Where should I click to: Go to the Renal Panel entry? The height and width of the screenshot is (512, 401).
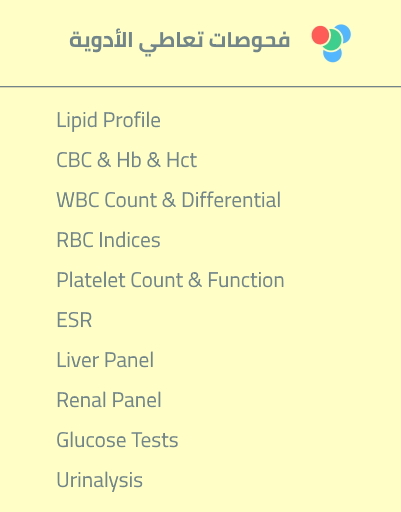pos(109,400)
